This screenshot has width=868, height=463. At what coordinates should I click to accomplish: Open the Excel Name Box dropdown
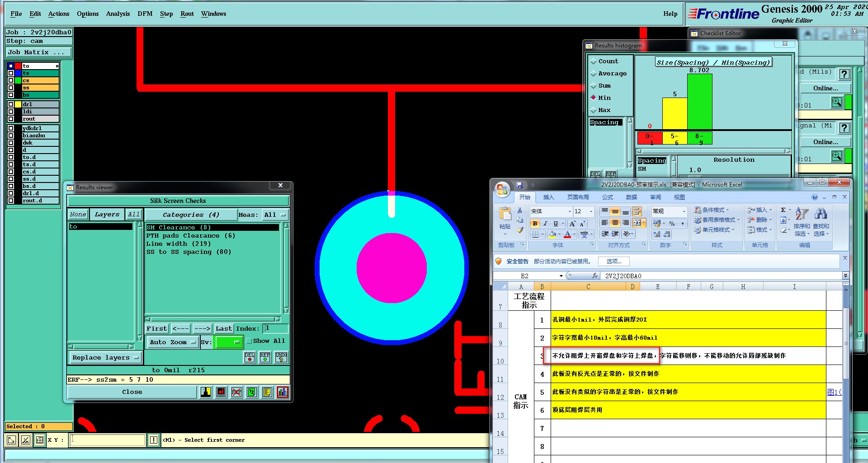click(x=561, y=276)
